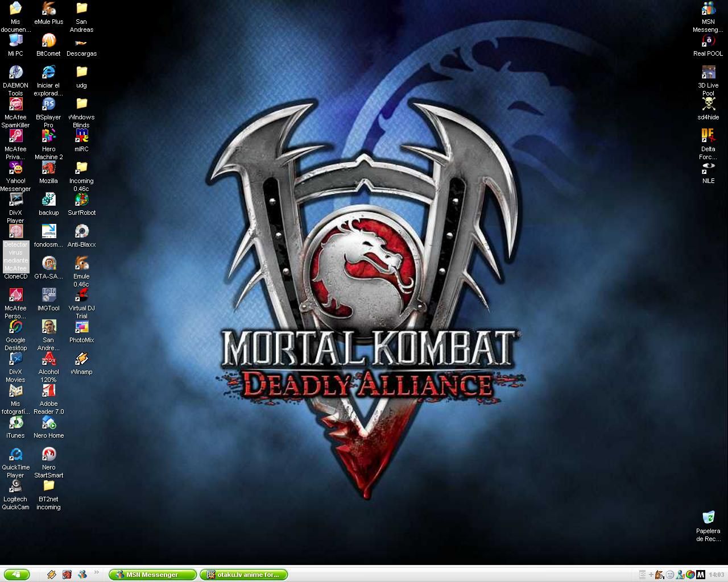Open DAEMON Tools shortcut
This screenshot has height=582, width=728.
pyautogui.click(x=15, y=72)
